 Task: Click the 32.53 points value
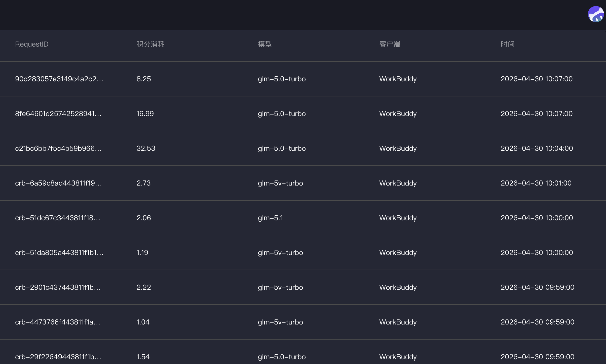pyautogui.click(x=146, y=149)
